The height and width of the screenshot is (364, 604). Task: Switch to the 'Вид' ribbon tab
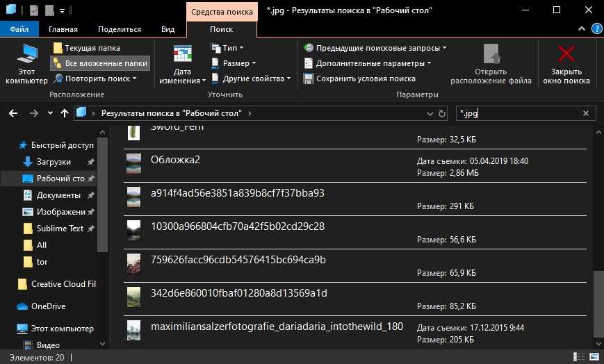point(168,29)
